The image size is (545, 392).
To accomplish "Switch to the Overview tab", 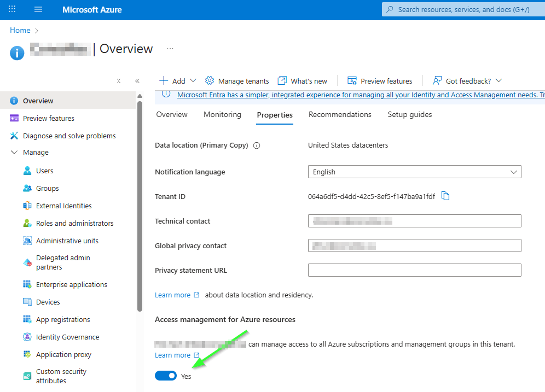I will pyautogui.click(x=172, y=115).
